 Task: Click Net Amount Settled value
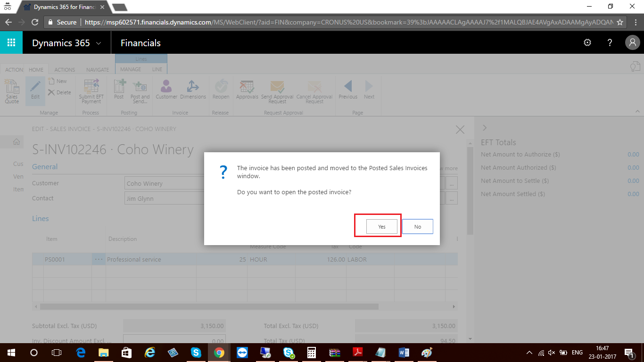click(x=633, y=194)
